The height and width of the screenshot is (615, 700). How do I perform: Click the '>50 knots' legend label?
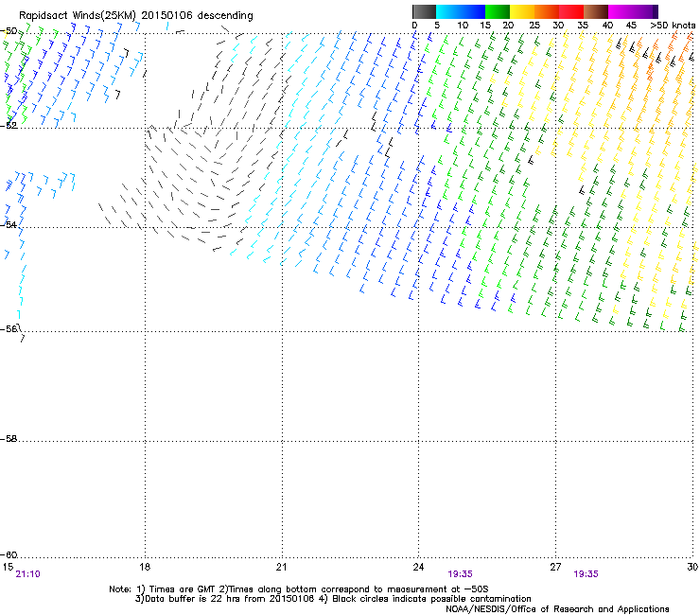(x=673, y=25)
